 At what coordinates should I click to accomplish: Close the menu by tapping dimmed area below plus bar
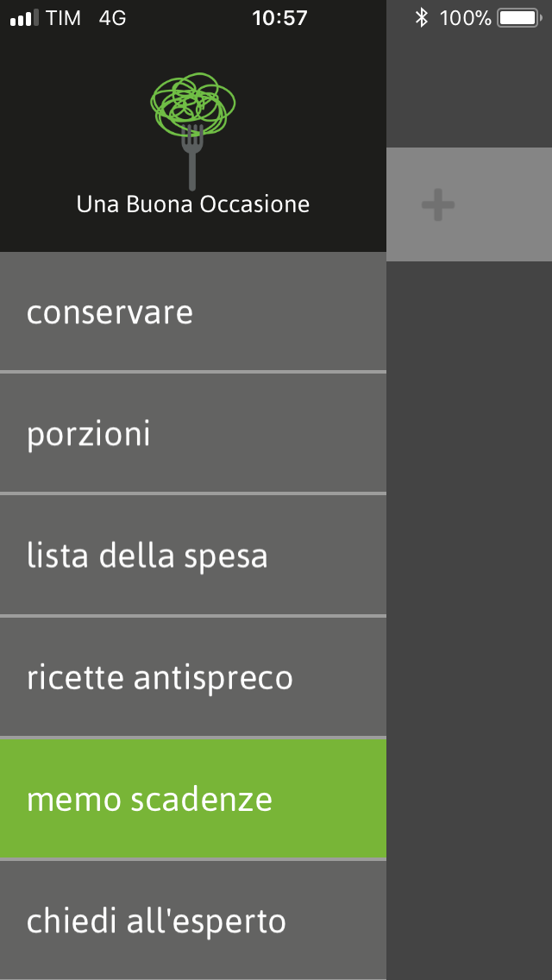[x=469, y=604]
